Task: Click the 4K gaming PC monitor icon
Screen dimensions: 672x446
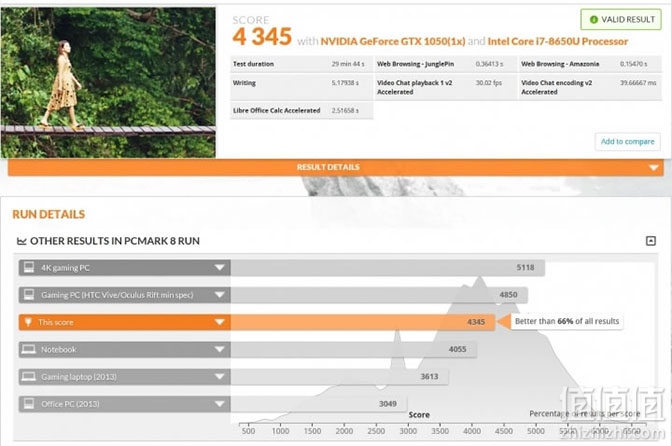Action: [29, 268]
